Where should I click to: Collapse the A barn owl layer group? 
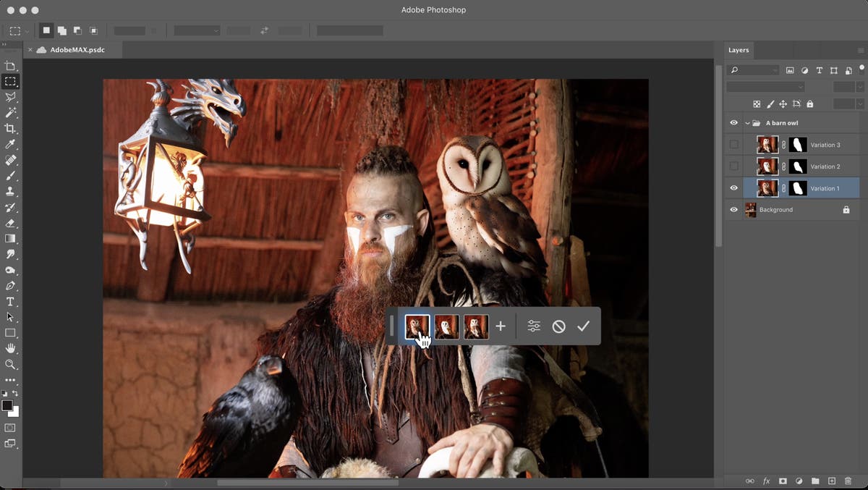[x=746, y=122]
